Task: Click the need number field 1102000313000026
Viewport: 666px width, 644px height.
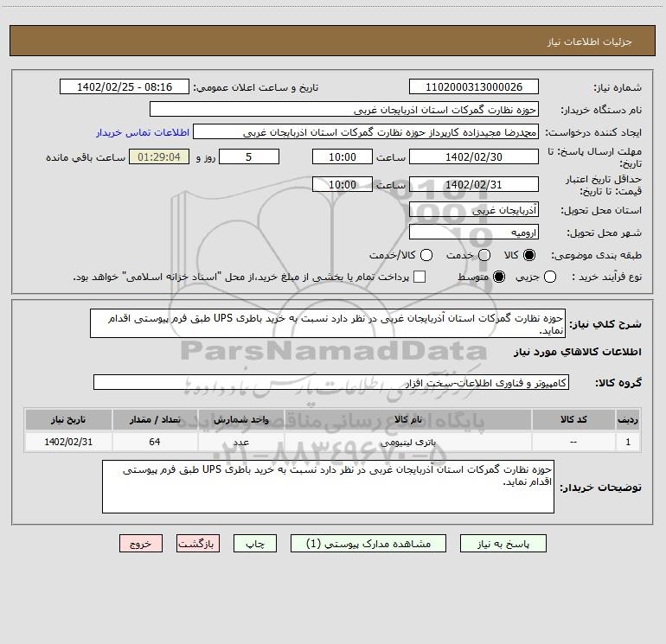Action: pyautogui.click(x=474, y=87)
